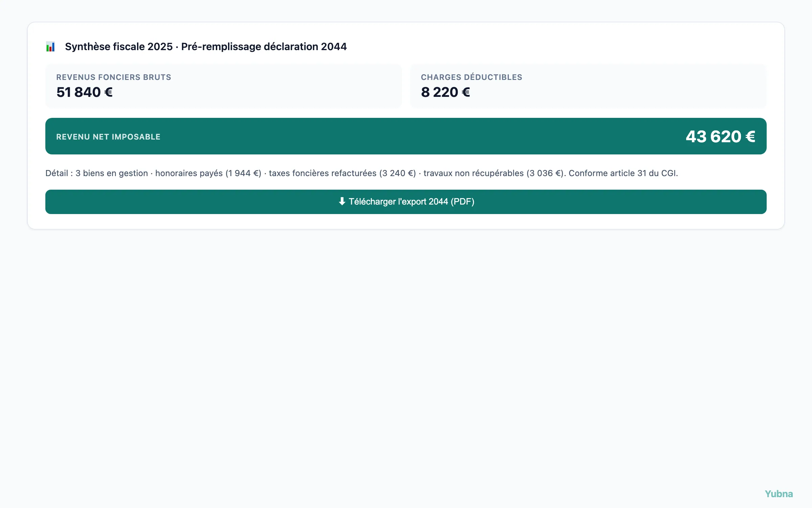Image resolution: width=812 pixels, height=508 pixels.
Task: Click the 51 840 € gross revenue value
Action: click(x=85, y=92)
